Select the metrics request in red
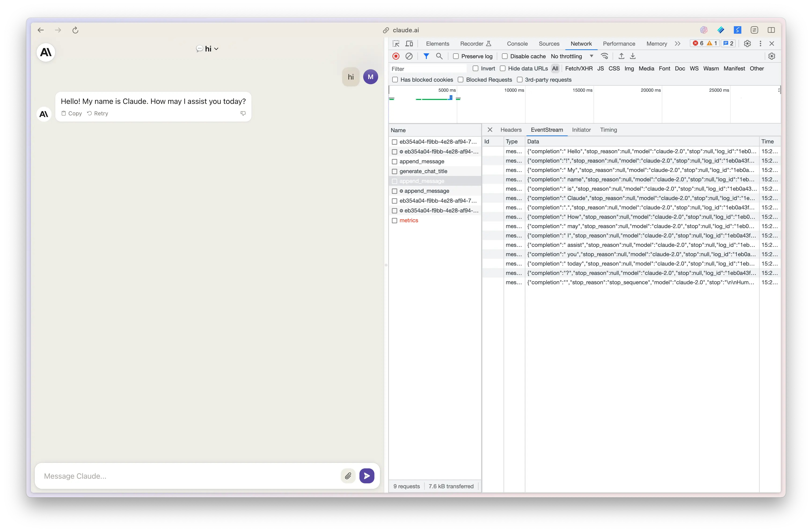 point(409,221)
